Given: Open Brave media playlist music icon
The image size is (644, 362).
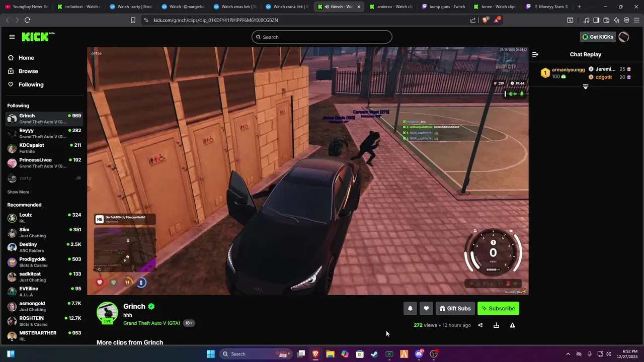Looking at the screenshot, I should pyautogui.click(x=586, y=20).
